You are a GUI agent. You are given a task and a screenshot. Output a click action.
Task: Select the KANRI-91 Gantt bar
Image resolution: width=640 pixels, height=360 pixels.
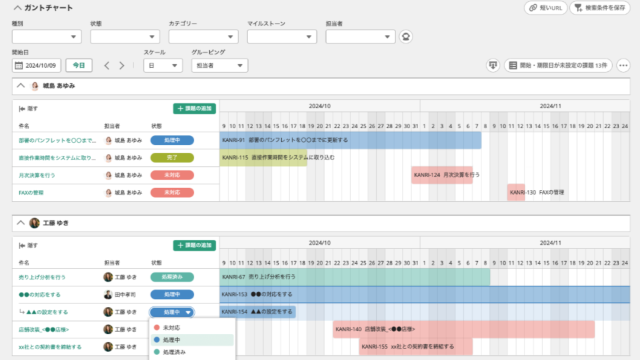pos(351,140)
